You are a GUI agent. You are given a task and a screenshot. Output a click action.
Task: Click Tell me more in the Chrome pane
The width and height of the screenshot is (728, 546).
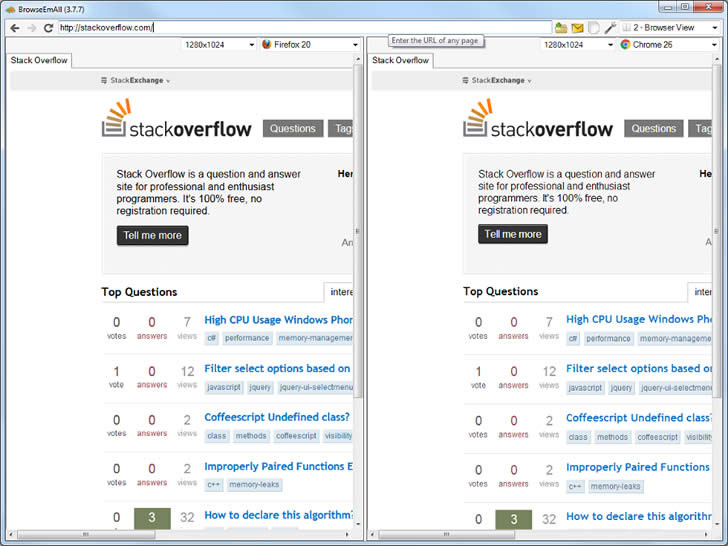pos(513,234)
